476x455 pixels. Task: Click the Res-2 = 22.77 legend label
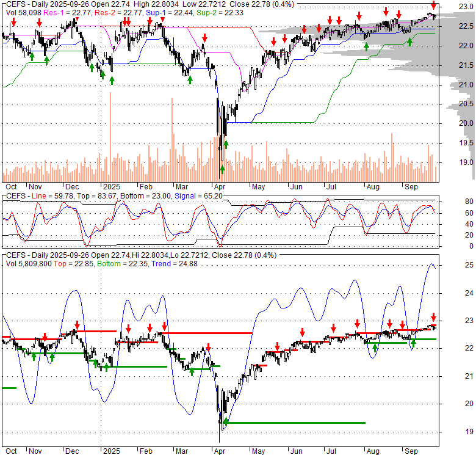tap(119, 13)
